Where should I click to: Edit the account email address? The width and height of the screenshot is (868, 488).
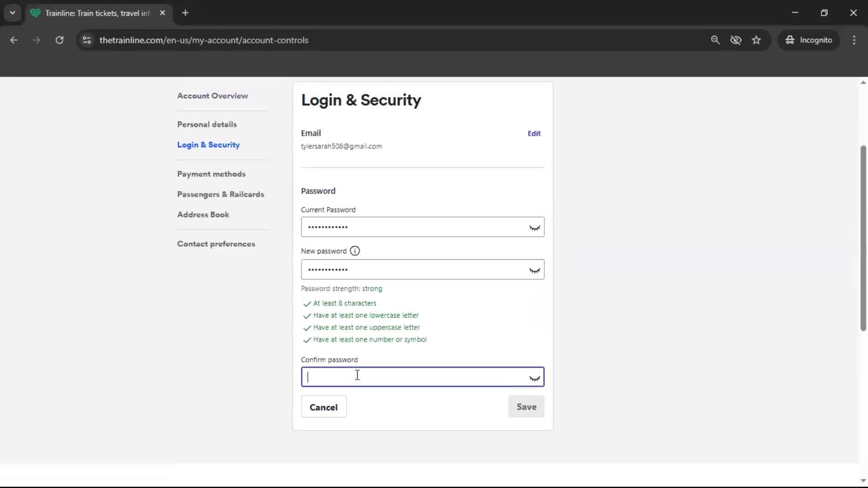(533, 133)
